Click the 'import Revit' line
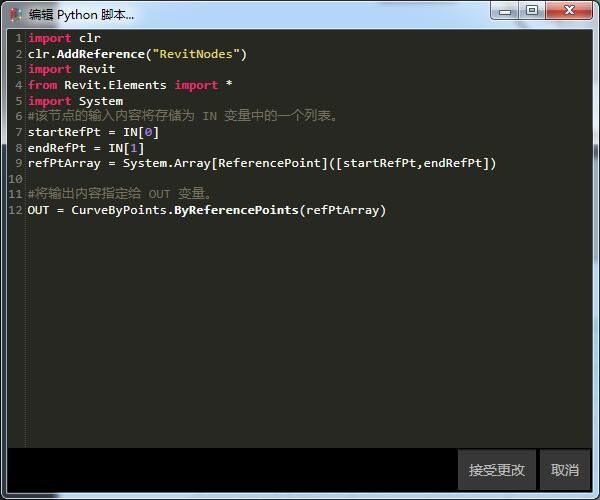 (x=72, y=69)
